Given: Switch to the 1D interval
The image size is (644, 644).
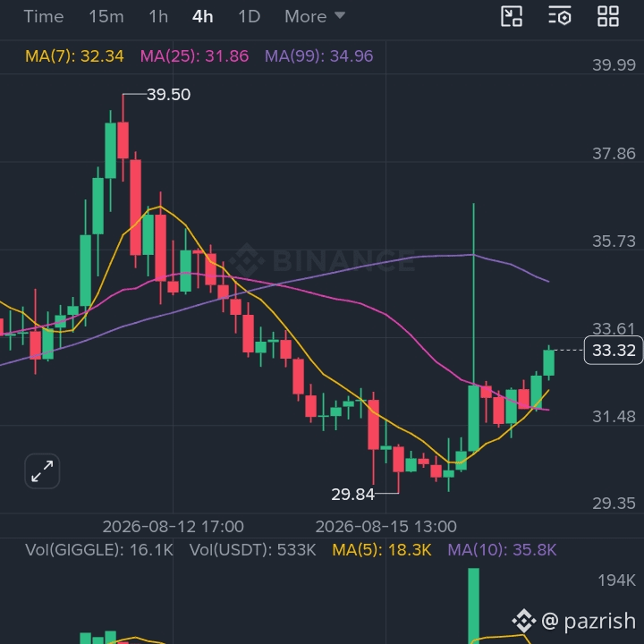Looking at the screenshot, I should pos(249,17).
